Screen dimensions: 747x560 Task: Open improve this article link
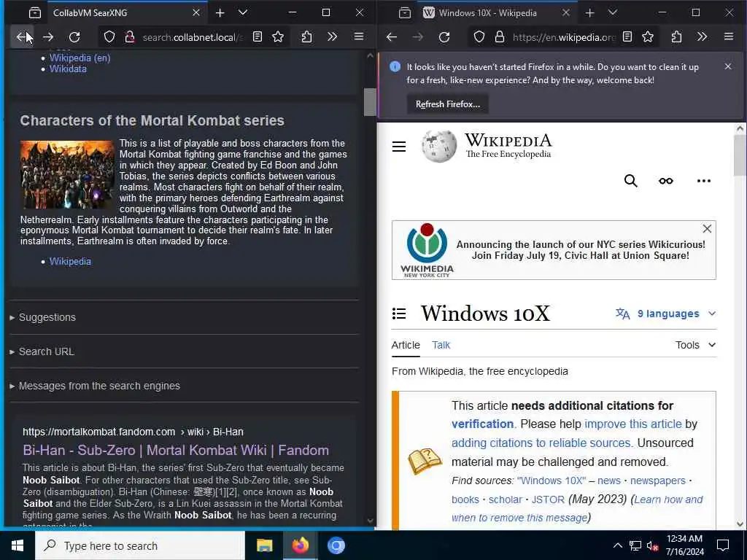tap(632, 424)
